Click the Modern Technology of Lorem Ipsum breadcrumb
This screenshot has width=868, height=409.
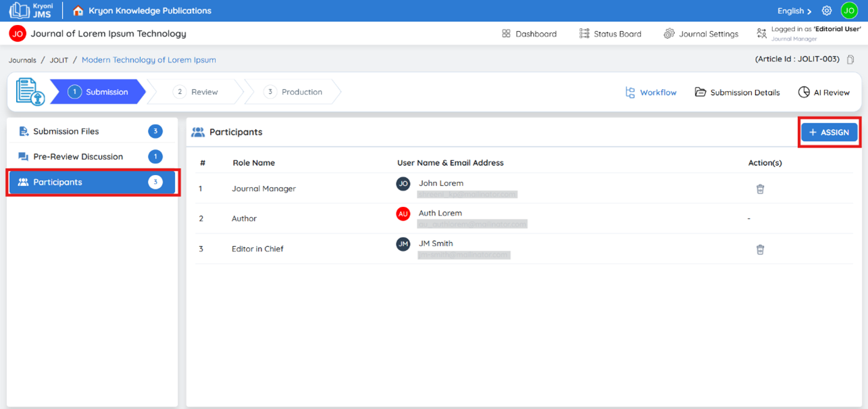(x=149, y=60)
